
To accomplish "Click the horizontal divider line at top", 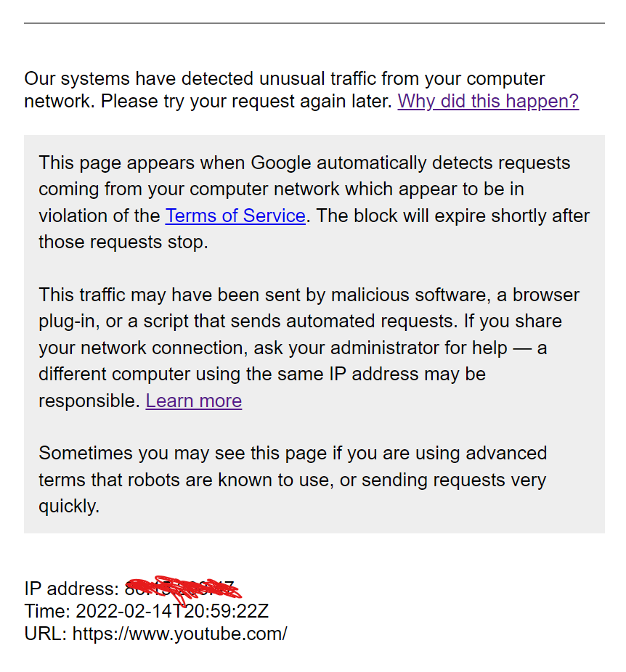I will tap(314, 23).
